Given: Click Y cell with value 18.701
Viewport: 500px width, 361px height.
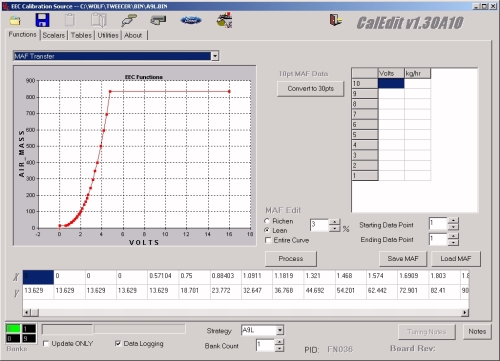Looking at the screenshot, I should click(x=194, y=291).
